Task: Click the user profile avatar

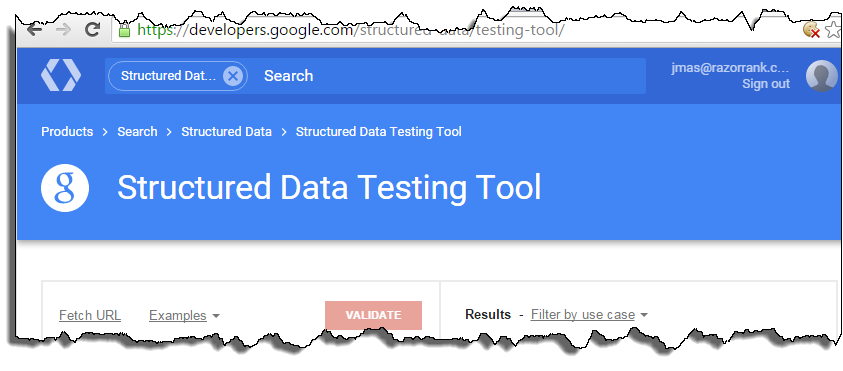Action: tap(821, 76)
